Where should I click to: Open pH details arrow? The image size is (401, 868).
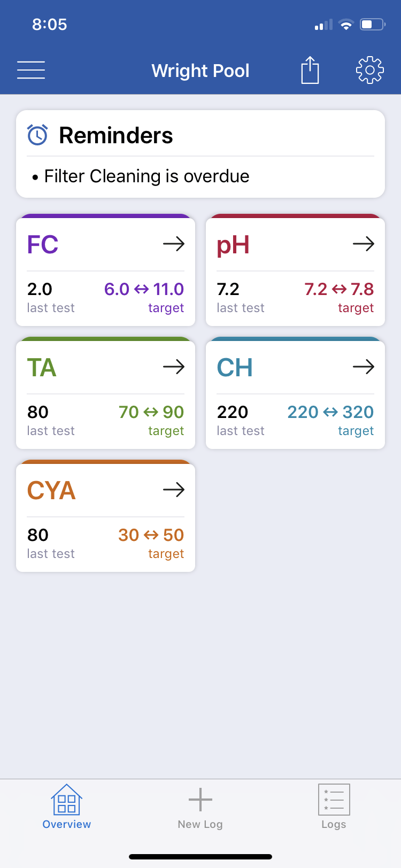point(364,244)
